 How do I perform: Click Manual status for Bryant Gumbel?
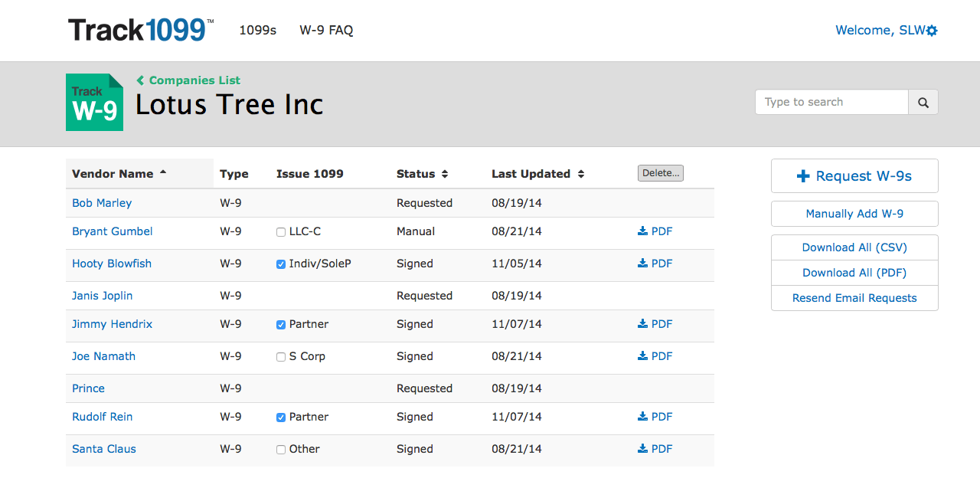(416, 231)
